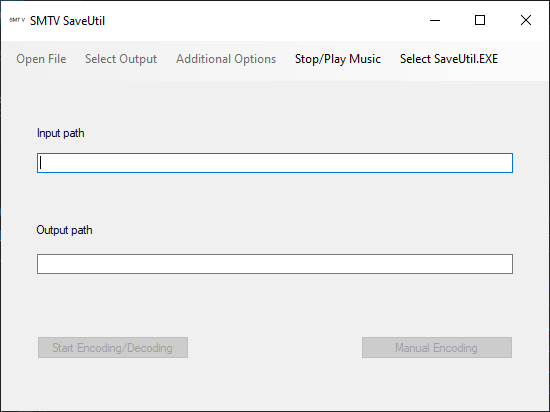Close the SMTV SaveUtil window
The image size is (550, 412).
pyautogui.click(x=526, y=20)
